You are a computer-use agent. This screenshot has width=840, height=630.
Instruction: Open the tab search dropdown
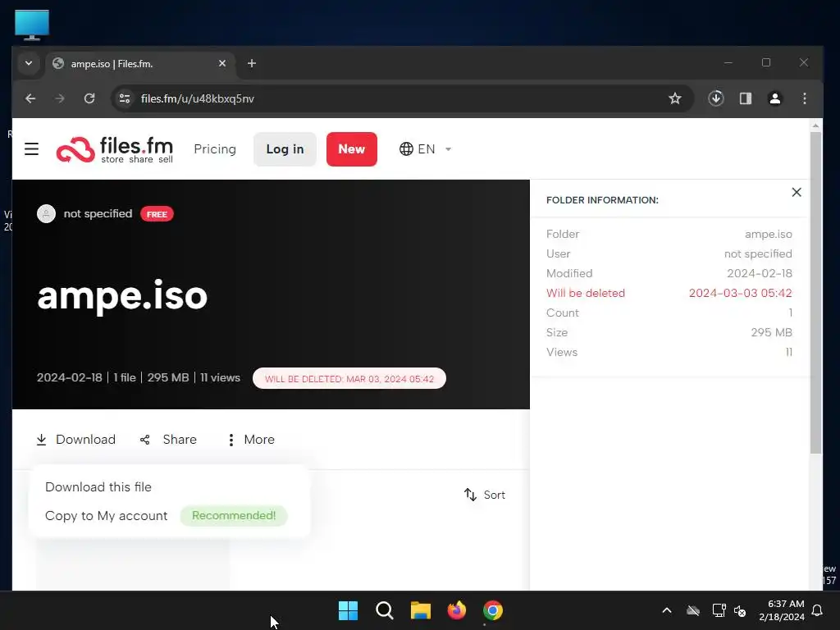[x=29, y=63]
